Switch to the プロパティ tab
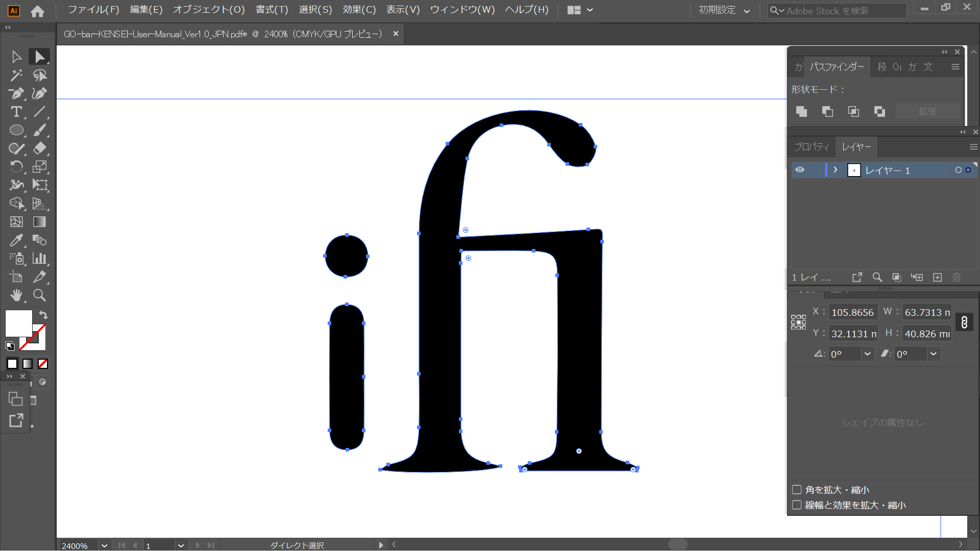 [812, 147]
